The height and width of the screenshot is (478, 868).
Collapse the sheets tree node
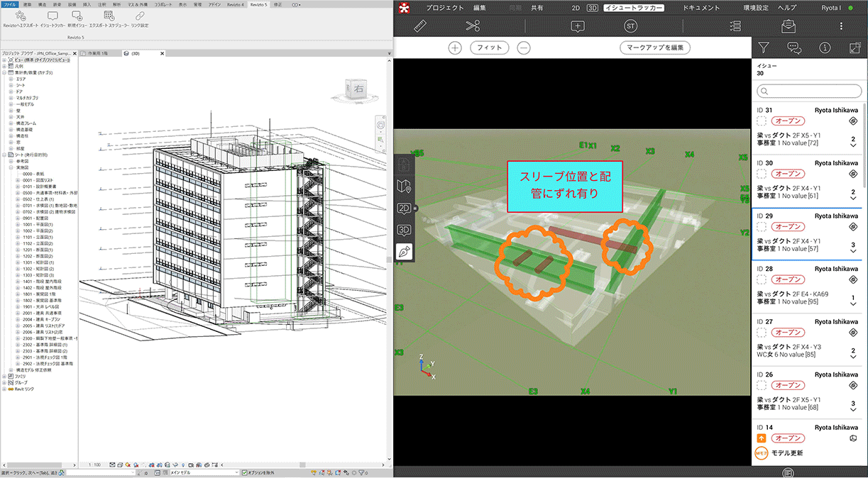4,154
